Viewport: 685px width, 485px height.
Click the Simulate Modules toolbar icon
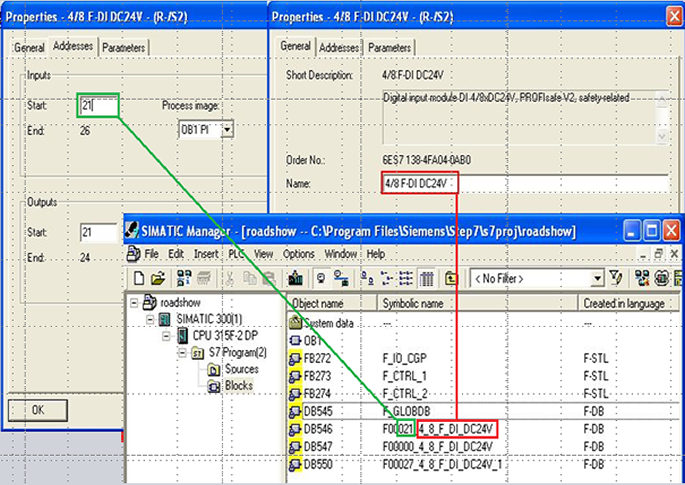(662, 278)
